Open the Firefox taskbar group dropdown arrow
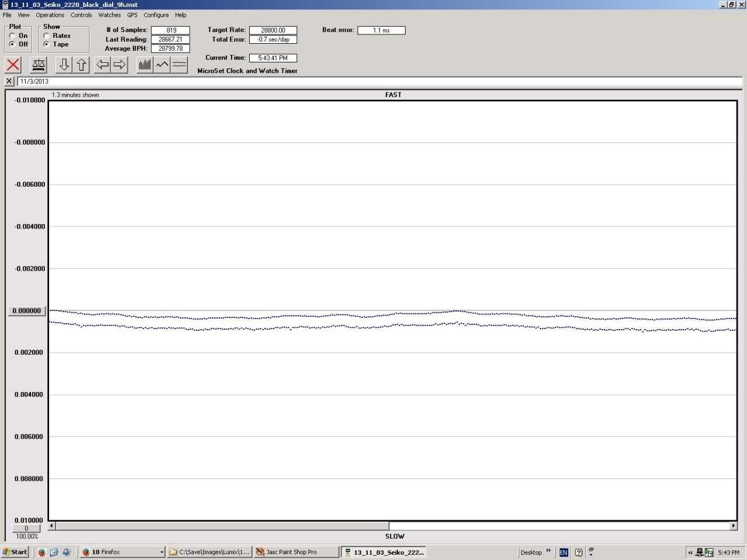747x560 pixels. (x=162, y=552)
